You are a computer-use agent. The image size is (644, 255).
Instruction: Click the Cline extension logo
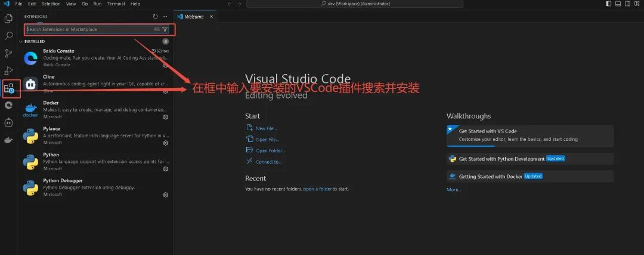pos(30,84)
